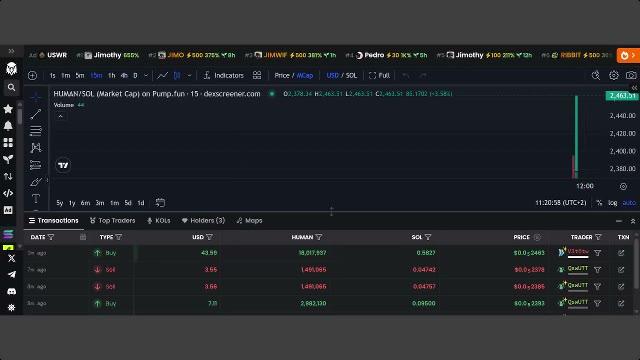Open new pairs sprout icon in sidebar
This screenshot has width=640, height=360.
[x=8, y=160]
